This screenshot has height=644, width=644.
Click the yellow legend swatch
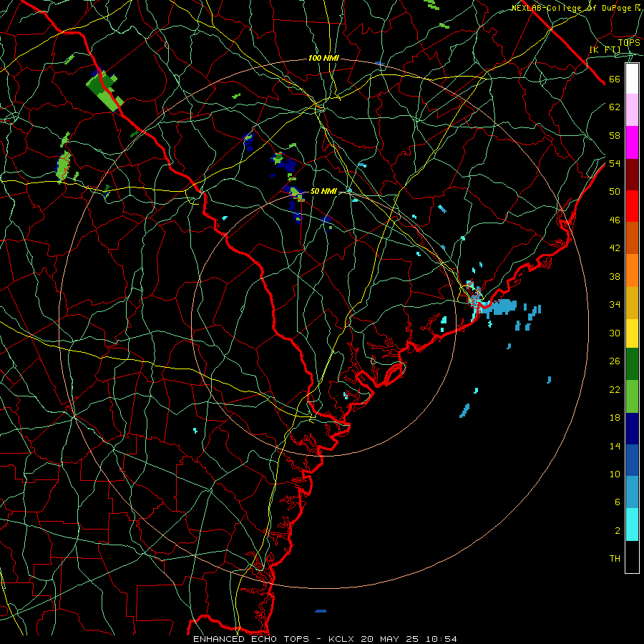632,333
